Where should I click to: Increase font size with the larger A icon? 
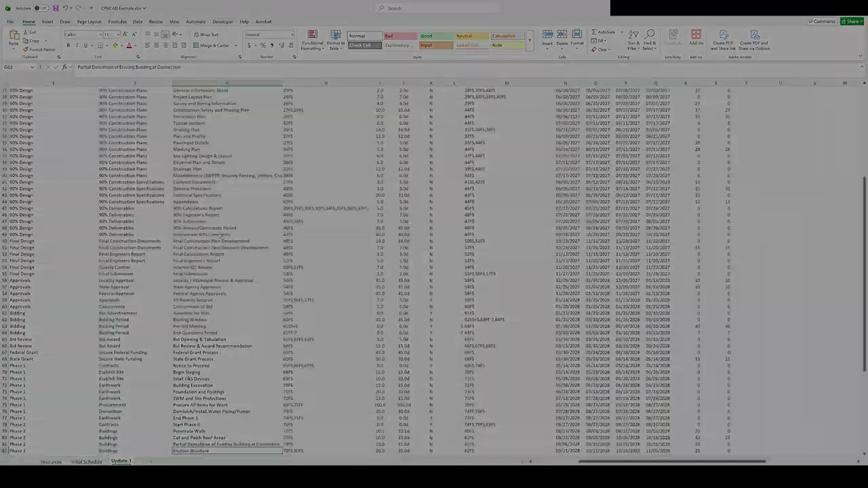coord(126,35)
